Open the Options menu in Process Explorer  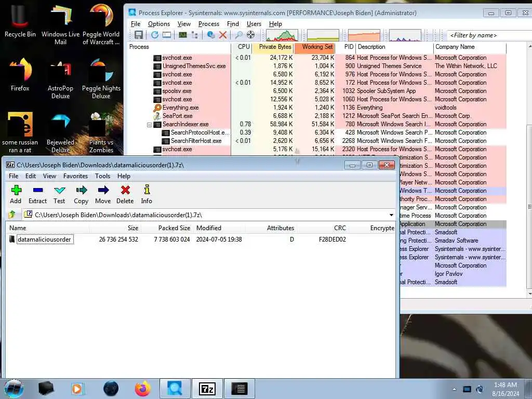159,24
